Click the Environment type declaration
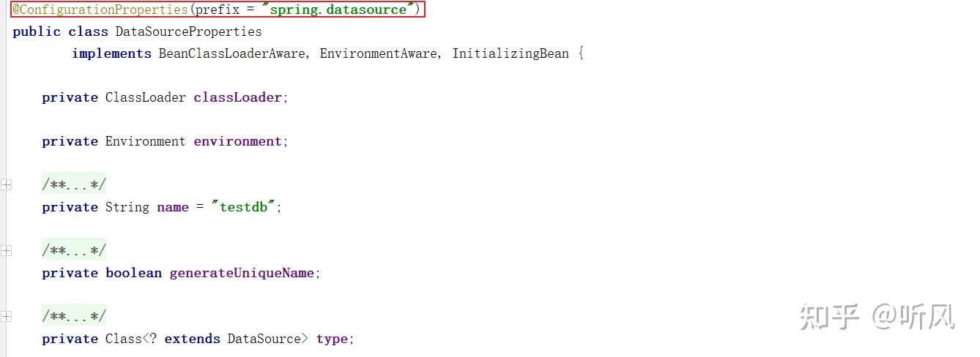The height and width of the screenshot is (357, 980). (x=145, y=141)
